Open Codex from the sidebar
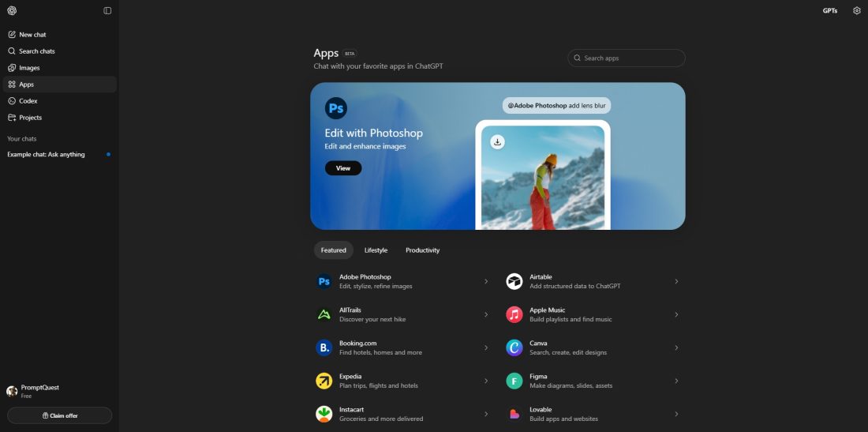Viewport: 868px width, 432px height. (28, 101)
